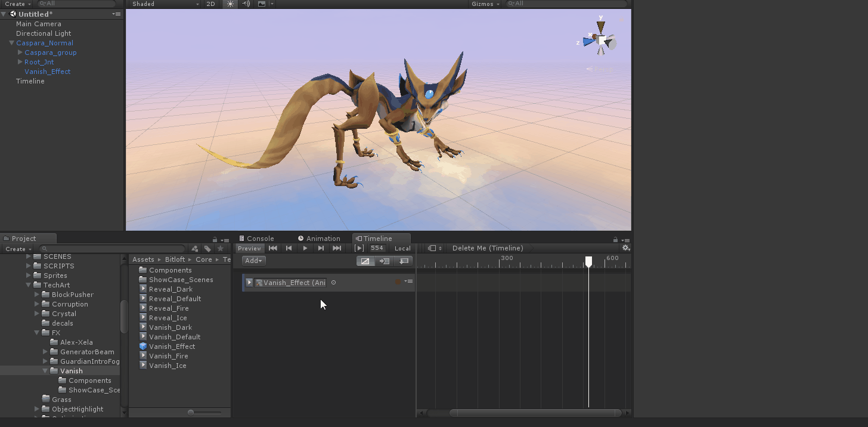The width and height of the screenshot is (868, 427).
Task: Click the Search by Type icon
Action: pos(194,249)
